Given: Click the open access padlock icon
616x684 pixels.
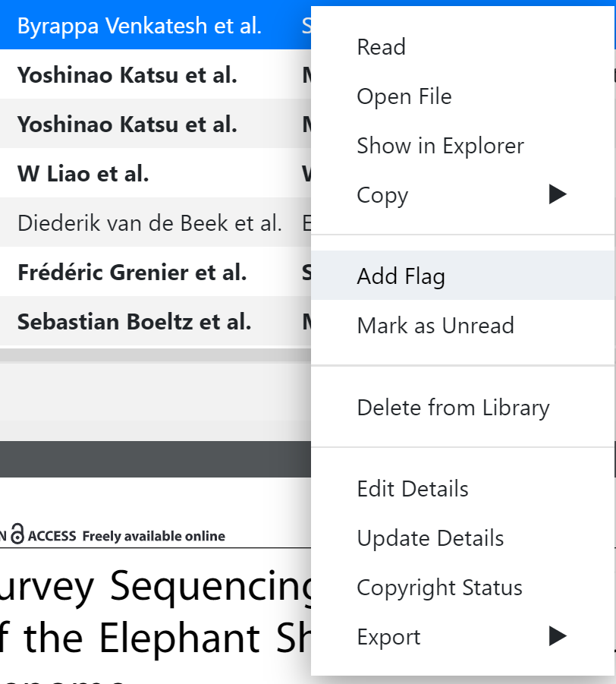Looking at the screenshot, I should pyautogui.click(x=17, y=535).
